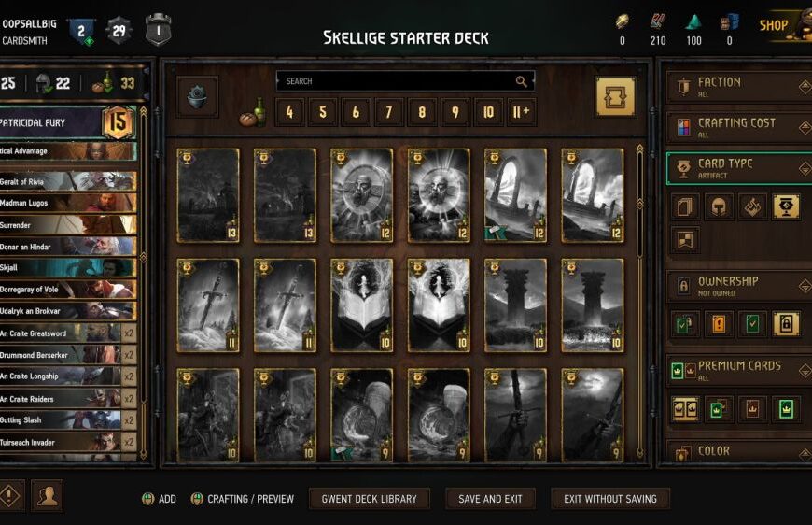The image size is (812, 525).
Task: Toggle the green crown premium cards filter
Action: pyautogui.click(x=786, y=409)
